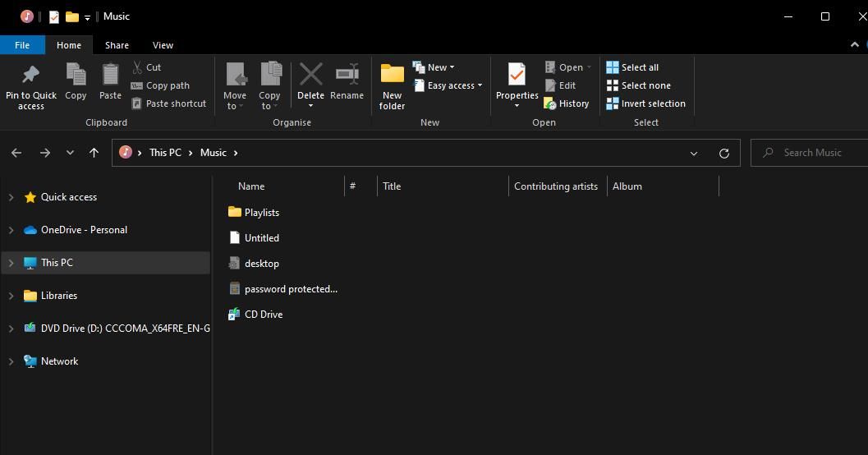Open the recent locations dropdown chevron
Screen dimensions: 868x455
[x=70, y=153]
